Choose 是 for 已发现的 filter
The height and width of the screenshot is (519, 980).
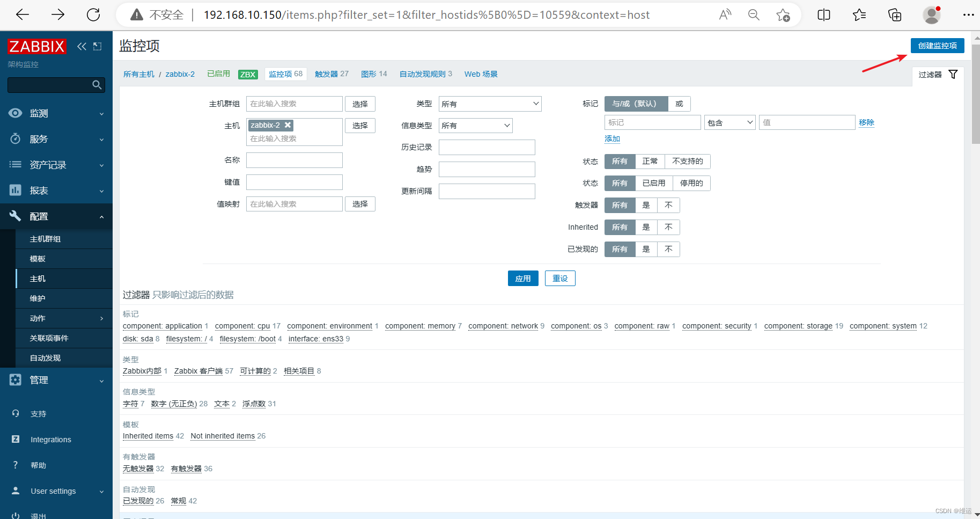pyautogui.click(x=646, y=249)
